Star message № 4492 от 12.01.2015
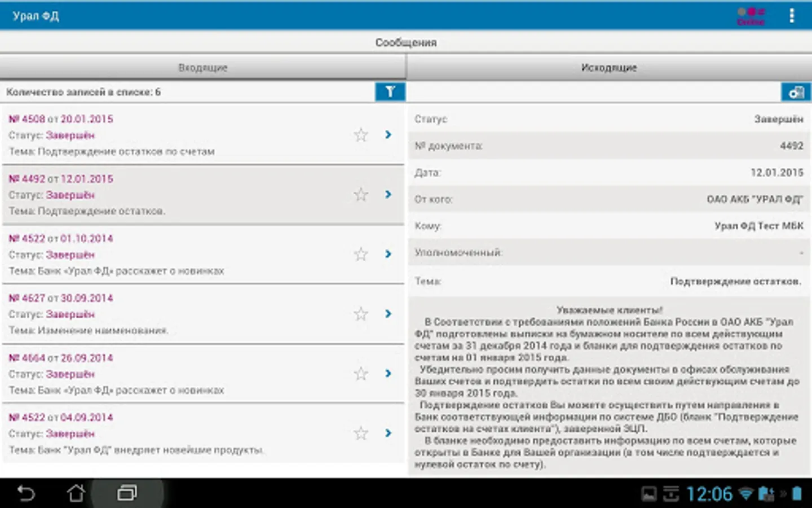The height and width of the screenshot is (508, 812). (x=361, y=195)
